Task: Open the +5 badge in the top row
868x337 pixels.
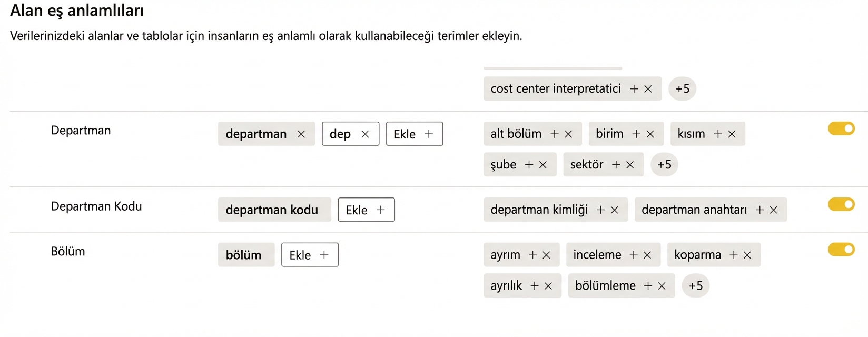Action: point(682,88)
